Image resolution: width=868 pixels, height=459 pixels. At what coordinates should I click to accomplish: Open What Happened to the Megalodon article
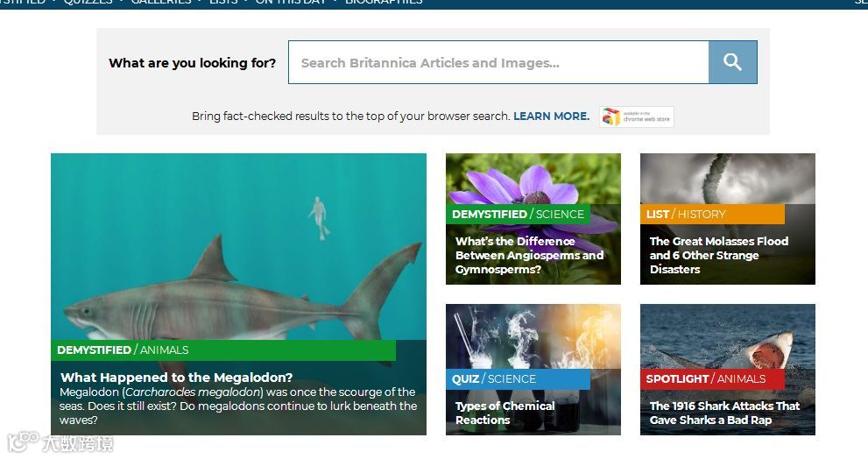177,377
